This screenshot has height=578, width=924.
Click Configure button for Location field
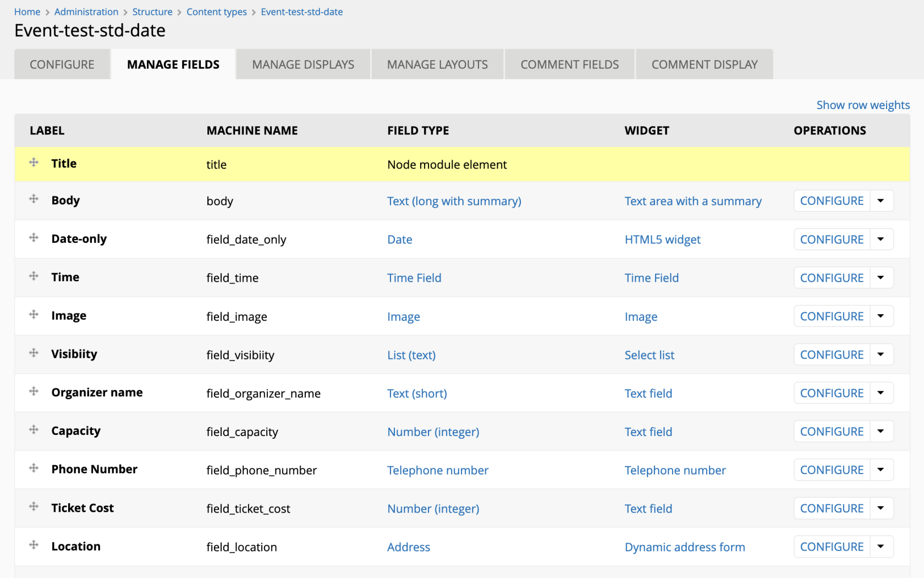coord(832,547)
